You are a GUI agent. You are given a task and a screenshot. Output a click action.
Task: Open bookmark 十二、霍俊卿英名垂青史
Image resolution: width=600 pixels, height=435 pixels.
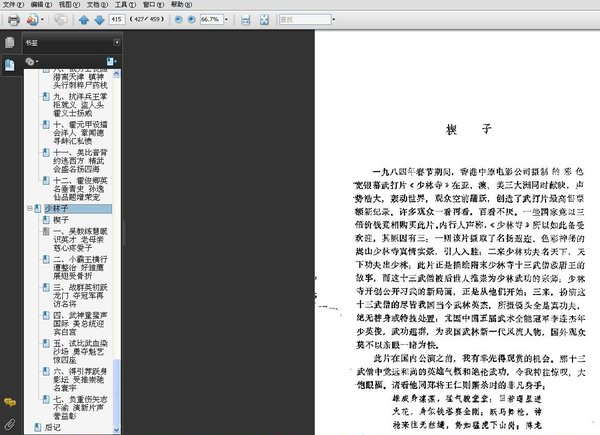click(x=80, y=189)
